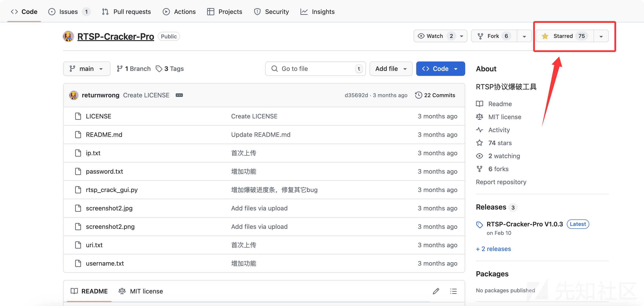The width and height of the screenshot is (644, 306).
Task: Open the LICENSE file
Action: (x=99, y=116)
